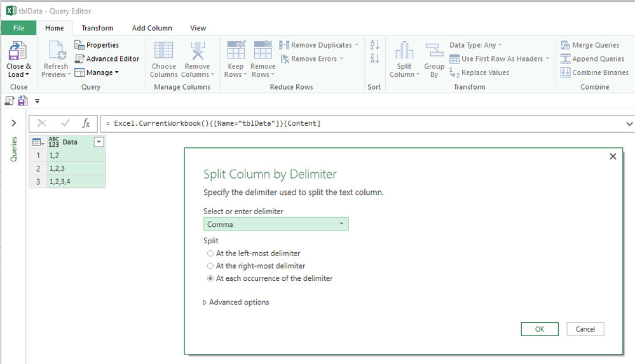Click the Refresh Preview icon
This screenshot has height=364, width=635.
[x=57, y=51]
